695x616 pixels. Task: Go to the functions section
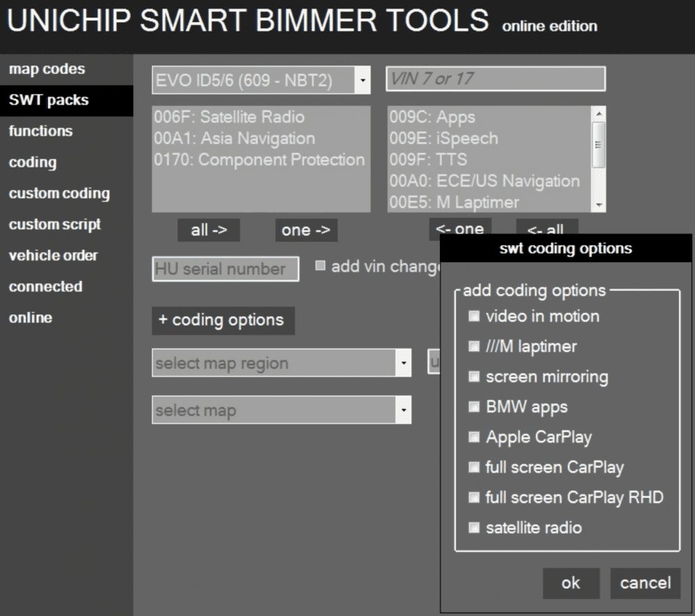(41, 131)
